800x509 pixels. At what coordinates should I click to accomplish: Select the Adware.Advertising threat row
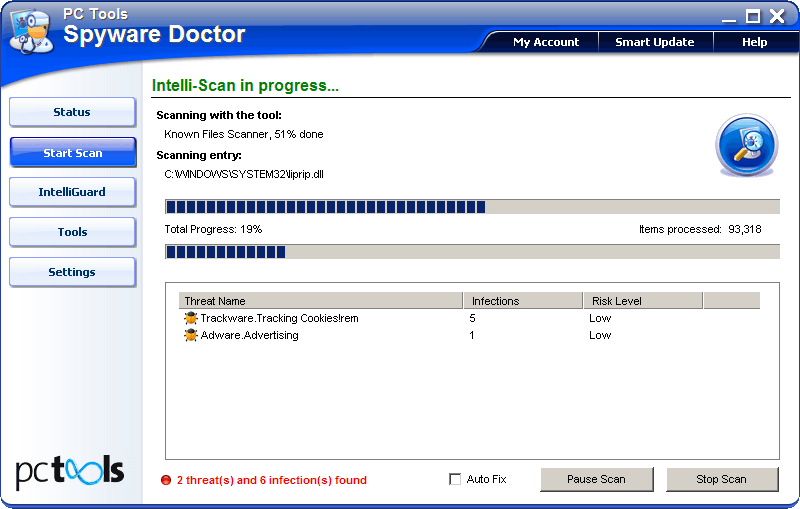coord(469,335)
